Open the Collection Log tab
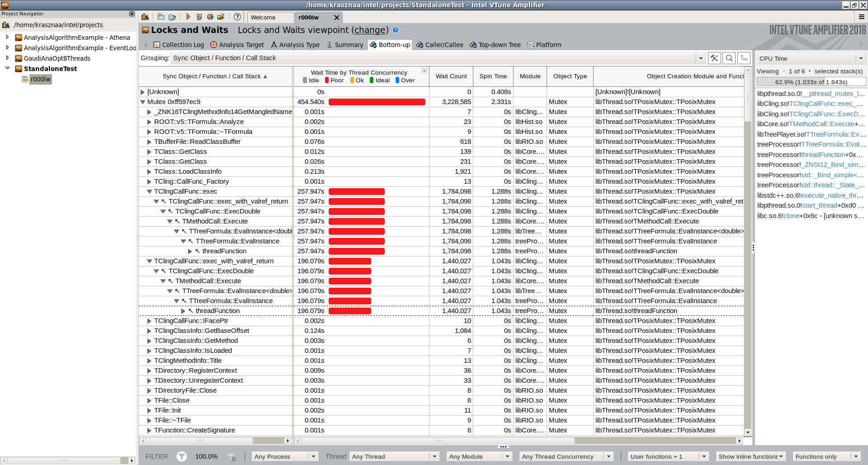 point(179,45)
